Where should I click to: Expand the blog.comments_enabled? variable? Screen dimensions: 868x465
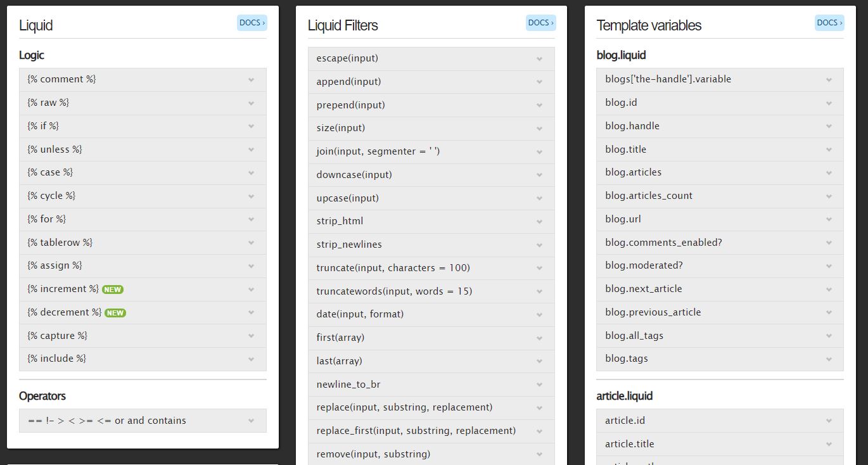tap(720, 243)
